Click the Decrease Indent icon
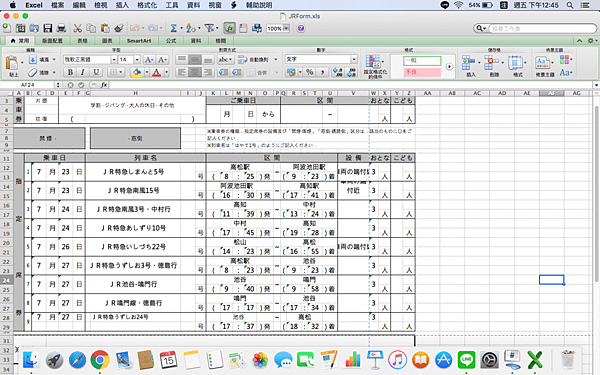This screenshot has width=600, height=375. point(223,72)
